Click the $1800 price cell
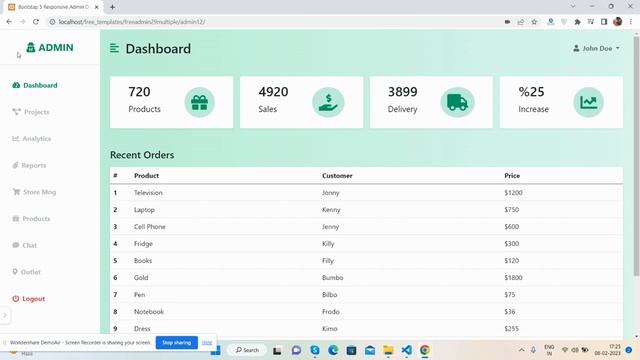Viewport: 640px width, 360px height. point(513,278)
